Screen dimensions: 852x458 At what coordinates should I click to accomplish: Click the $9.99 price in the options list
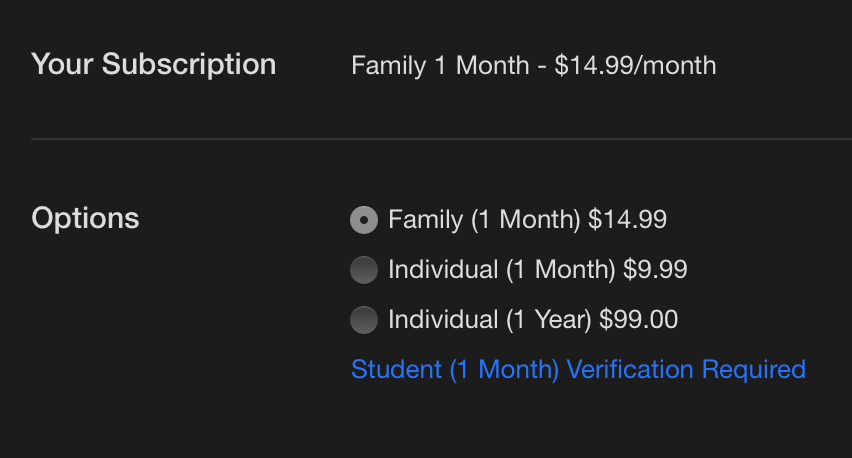click(655, 270)
